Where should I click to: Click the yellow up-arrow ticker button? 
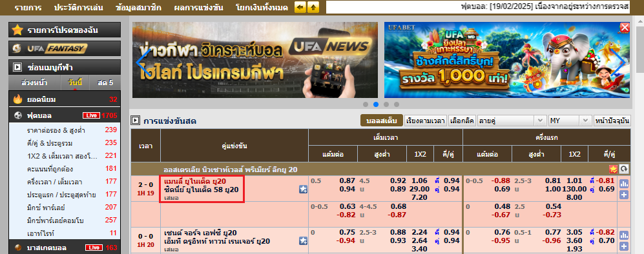click(313, 7)
